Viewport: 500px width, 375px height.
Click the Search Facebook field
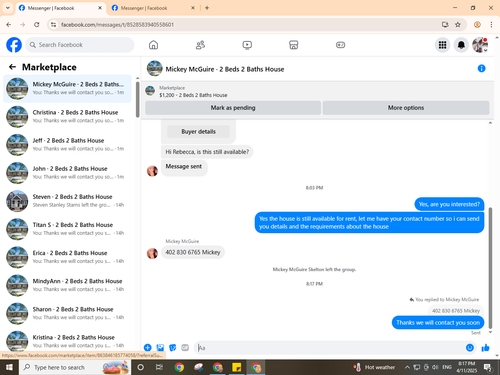80,45
